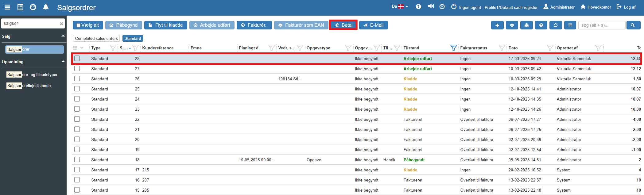Click the Betal payment button
This screenshot has height=195, width=644.
(x=343, y=25)
